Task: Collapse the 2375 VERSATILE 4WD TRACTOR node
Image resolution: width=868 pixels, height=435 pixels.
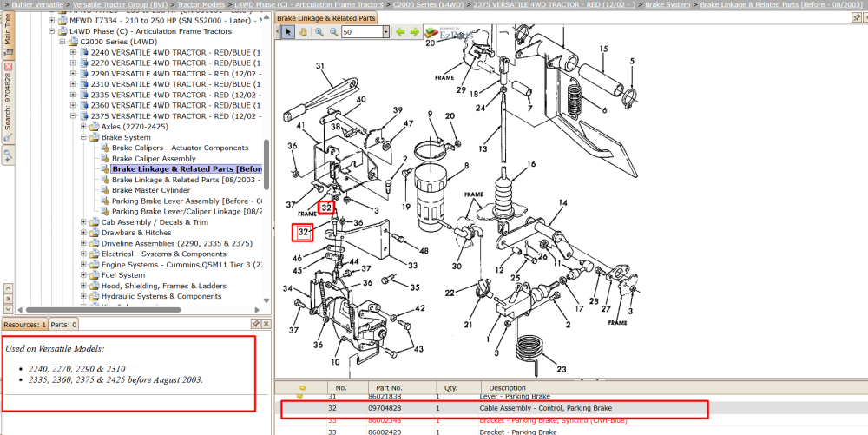Action: [x=73, y=116]
